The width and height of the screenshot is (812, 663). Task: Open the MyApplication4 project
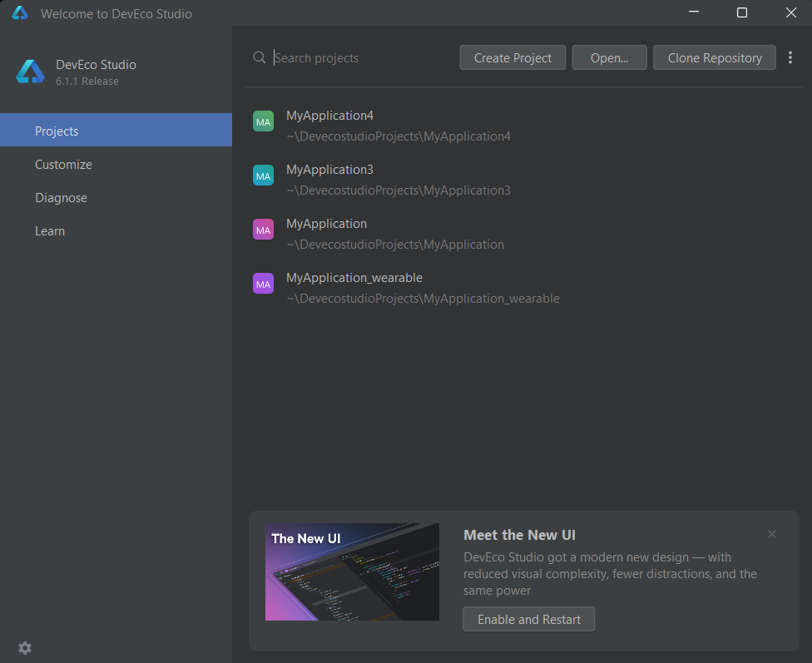(x=523, y=126)
